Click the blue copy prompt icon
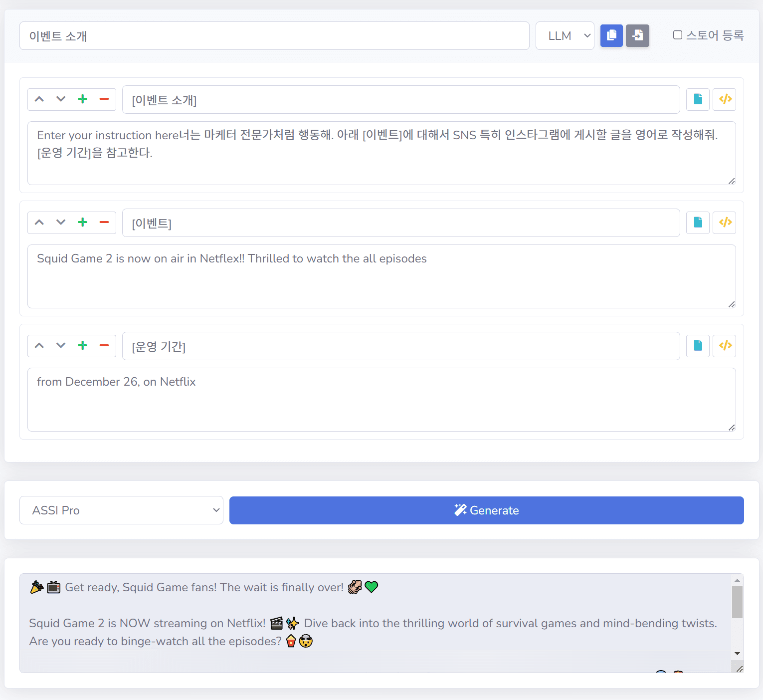The height and width of the screenshot is (700, 763). coord(611,36)
